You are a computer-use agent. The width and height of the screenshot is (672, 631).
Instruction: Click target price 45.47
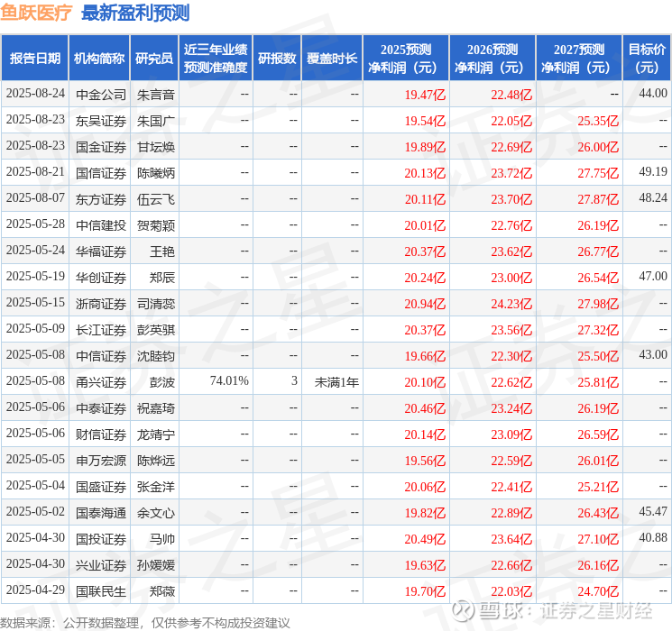(x=653, y=511)
